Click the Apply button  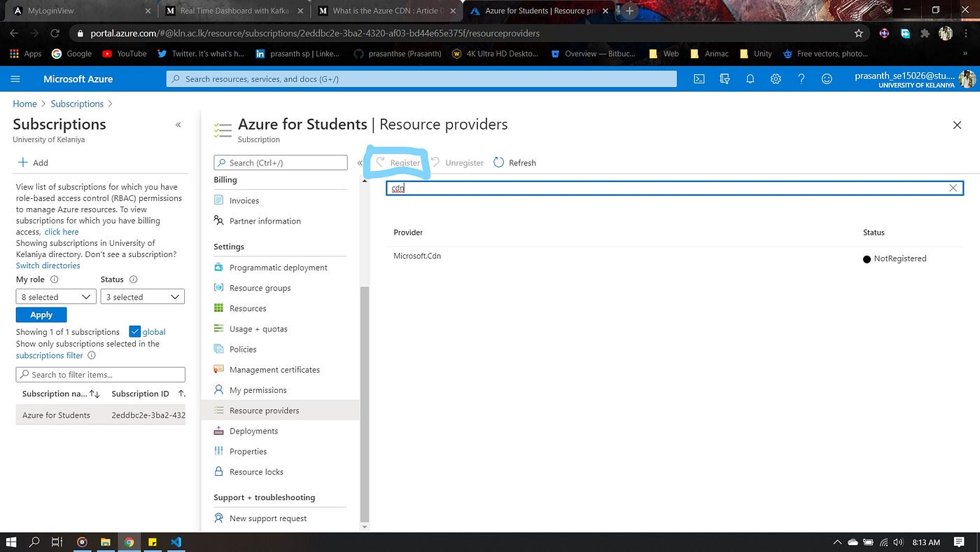click(x=41, y=315)
